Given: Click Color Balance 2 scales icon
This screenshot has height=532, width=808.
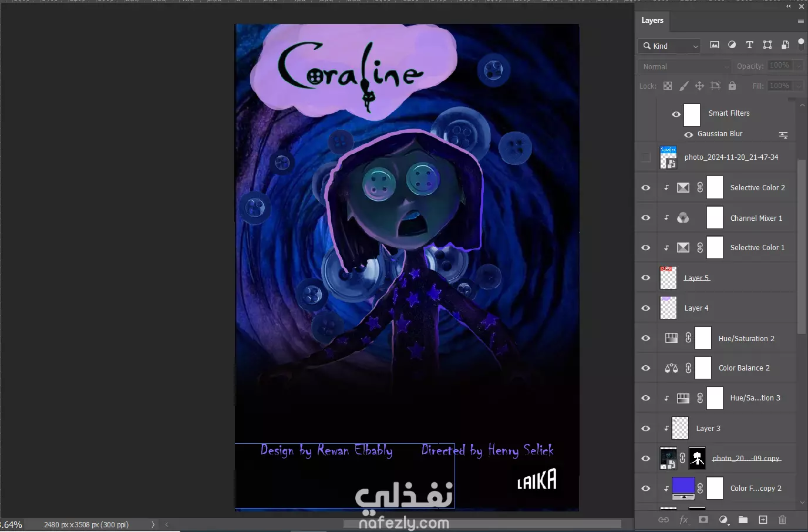Looking at the screenshot, I should [x=671, y=368].
